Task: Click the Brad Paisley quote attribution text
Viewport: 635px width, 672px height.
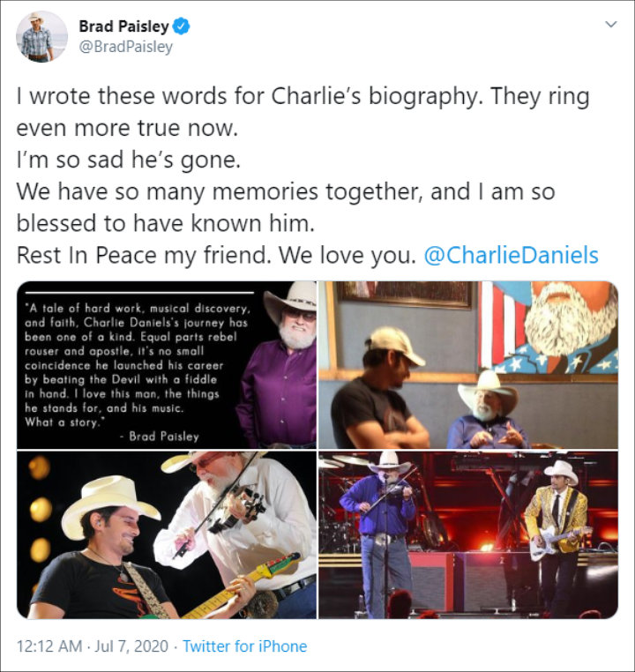Action: pos(160,437)
